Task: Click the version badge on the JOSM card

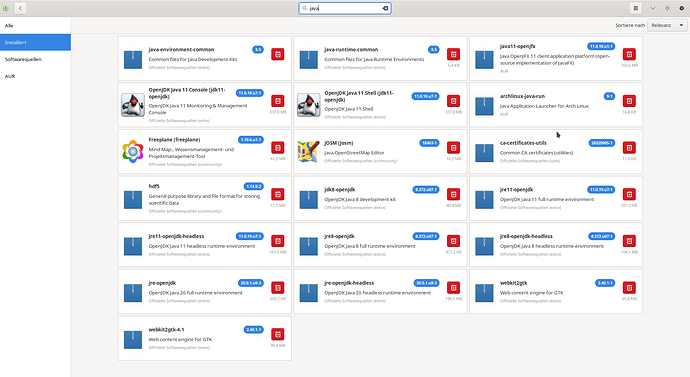Action: tap(429, 143)
